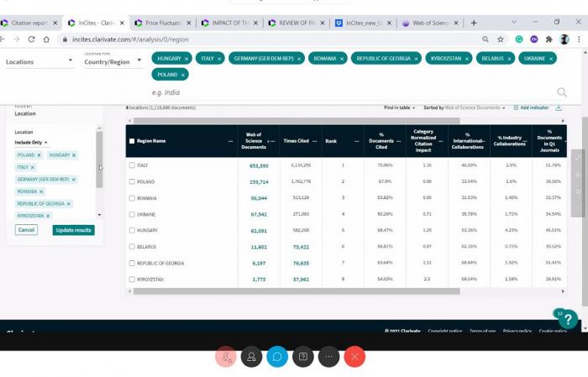Expand the Country/Region location type dropdown
Screen dimensions: 588x377
113,62
